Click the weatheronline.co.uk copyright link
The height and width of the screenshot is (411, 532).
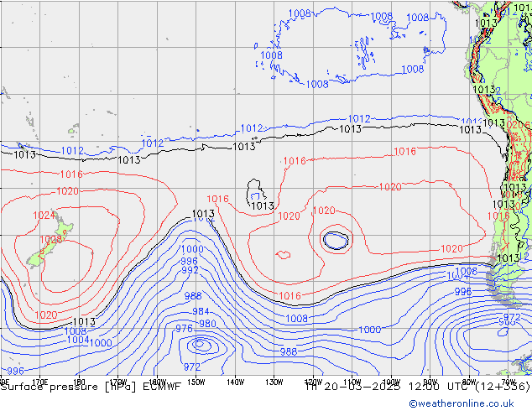(462, 403)
